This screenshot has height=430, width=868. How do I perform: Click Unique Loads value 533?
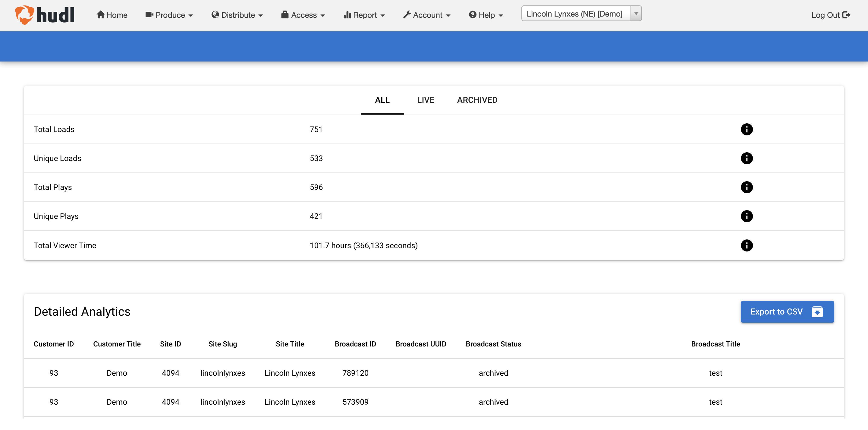coord(316,158)
